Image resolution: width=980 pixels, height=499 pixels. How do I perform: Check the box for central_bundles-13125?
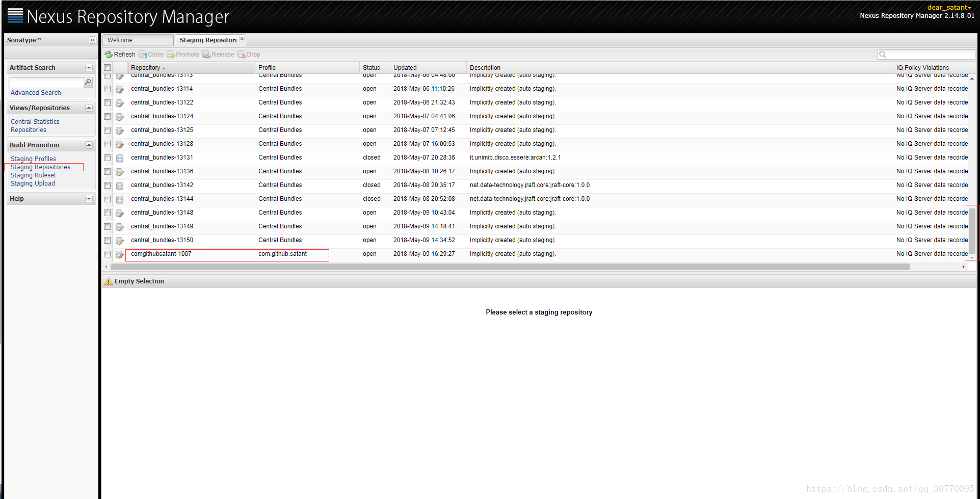pos(108,130)
